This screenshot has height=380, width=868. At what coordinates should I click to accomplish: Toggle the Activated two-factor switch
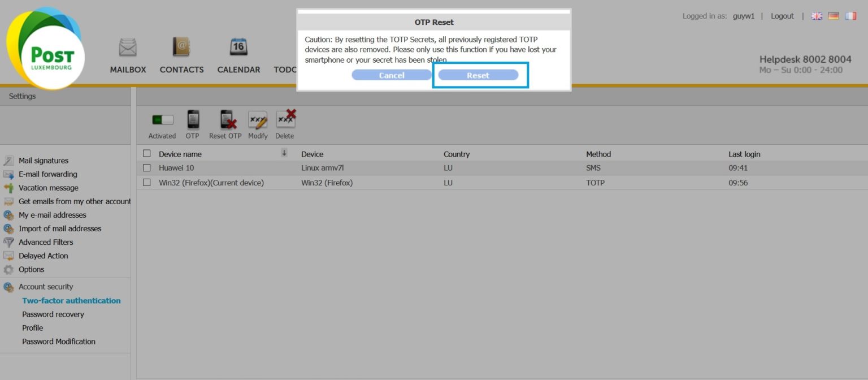(162, 120)
